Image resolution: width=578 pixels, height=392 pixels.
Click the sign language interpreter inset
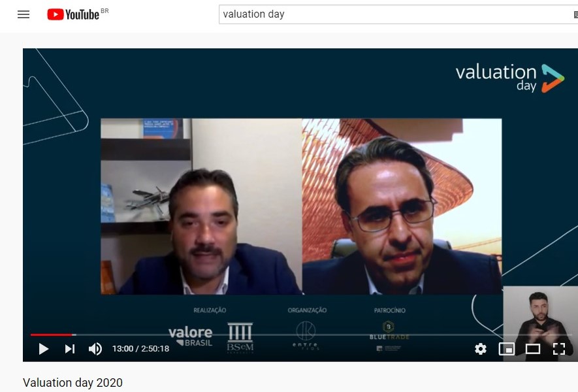[539, 324]
